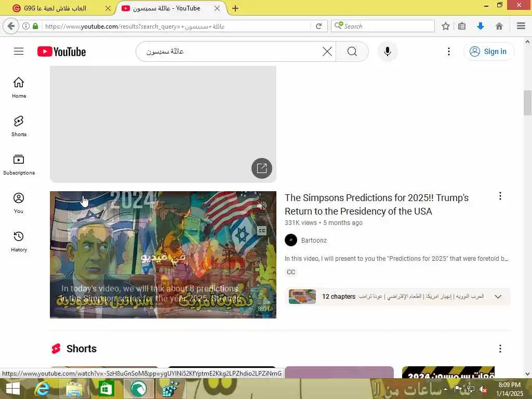Click the page vertical scrollbar thumb
Screen dimensions: 532x399
[527, 103]
